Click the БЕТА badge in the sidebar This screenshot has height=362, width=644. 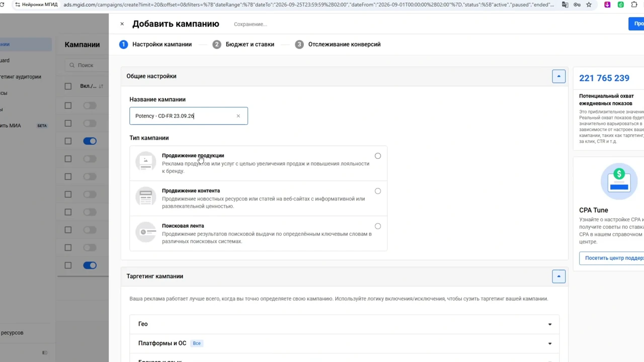(42, 126)
